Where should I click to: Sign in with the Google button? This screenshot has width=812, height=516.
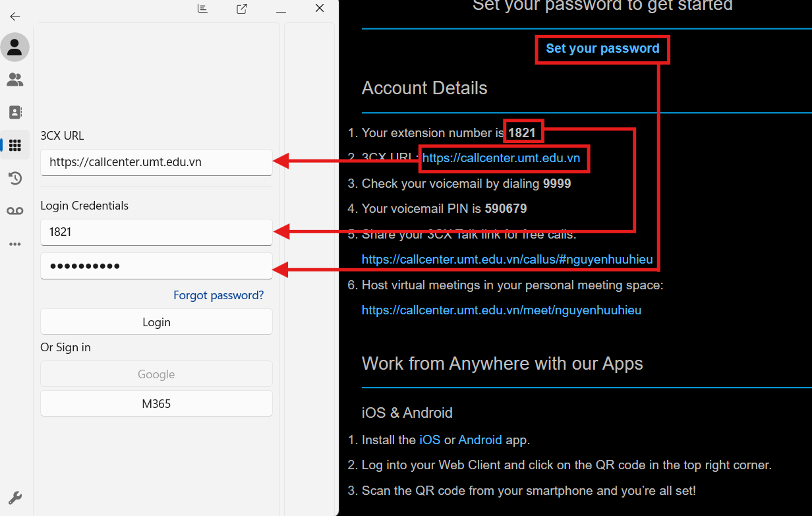tap(156, 374)
